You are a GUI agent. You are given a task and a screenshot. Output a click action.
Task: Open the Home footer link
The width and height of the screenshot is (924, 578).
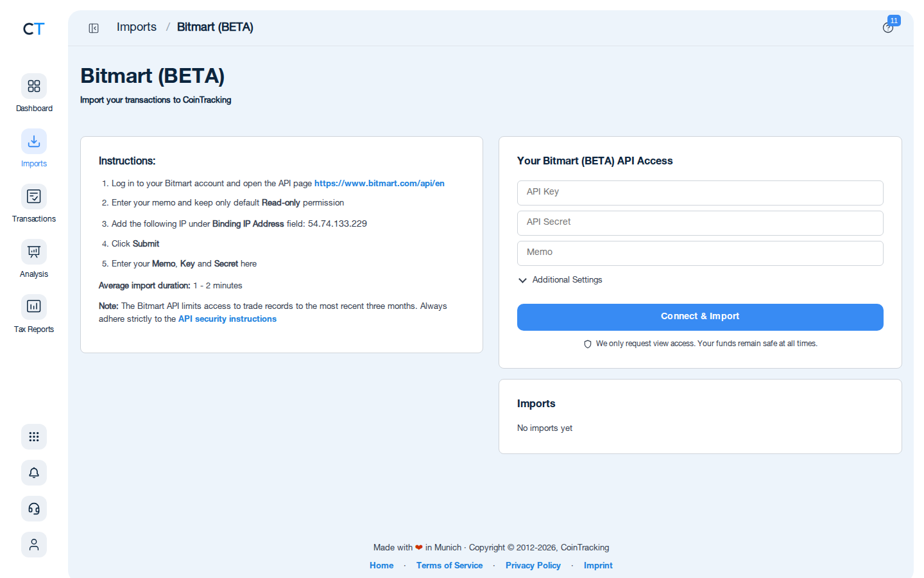[x=382, y=565]
